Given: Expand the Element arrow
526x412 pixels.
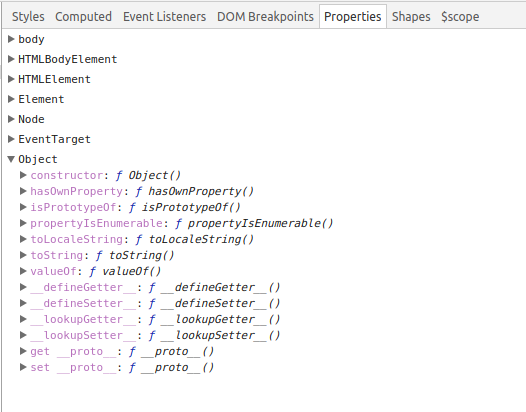Looking at the screenshot, I should coord(11,99).
